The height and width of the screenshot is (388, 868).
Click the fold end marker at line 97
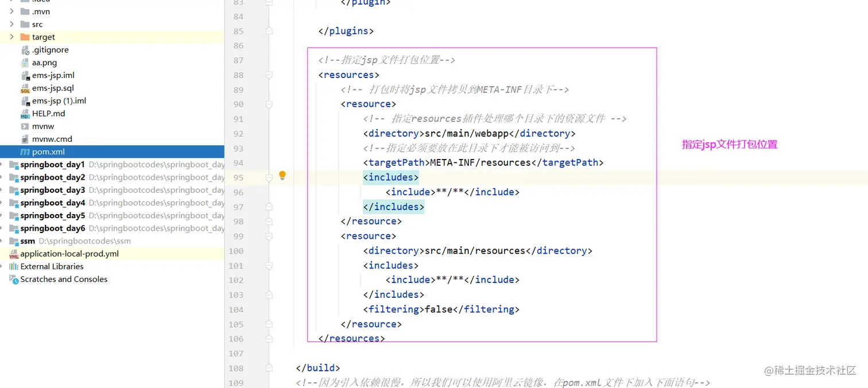tap(268, 207)
